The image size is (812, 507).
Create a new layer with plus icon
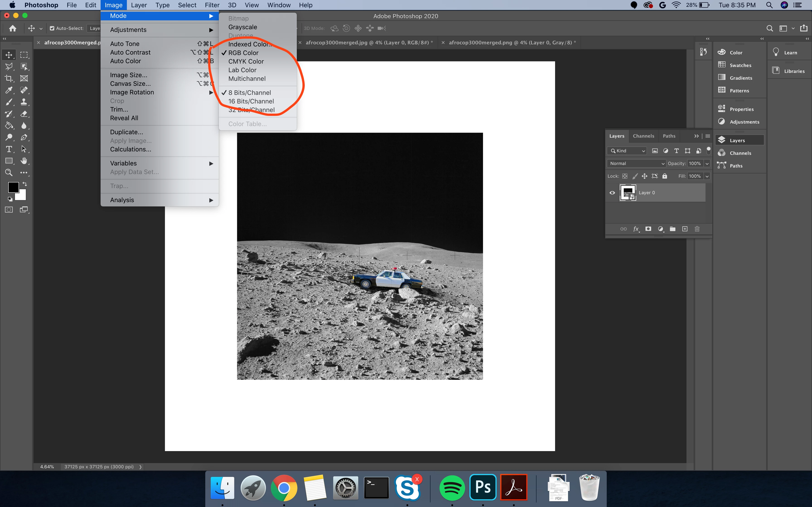coord(685,229)
